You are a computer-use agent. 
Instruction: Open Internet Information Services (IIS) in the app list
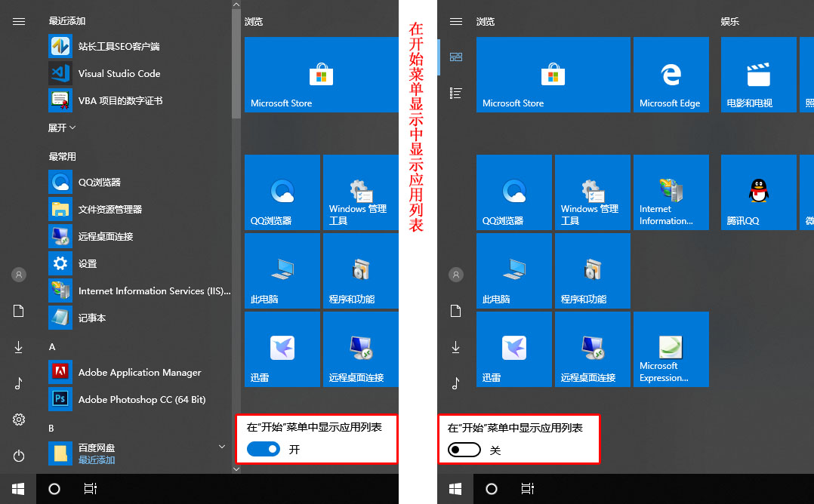point(139,291)
